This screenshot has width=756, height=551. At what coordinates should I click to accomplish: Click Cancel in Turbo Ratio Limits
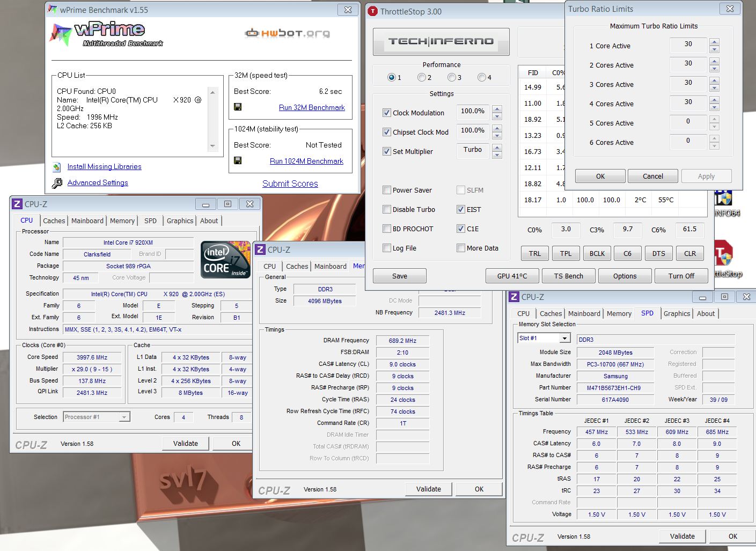pyautogui.click(x=653, y=176)
